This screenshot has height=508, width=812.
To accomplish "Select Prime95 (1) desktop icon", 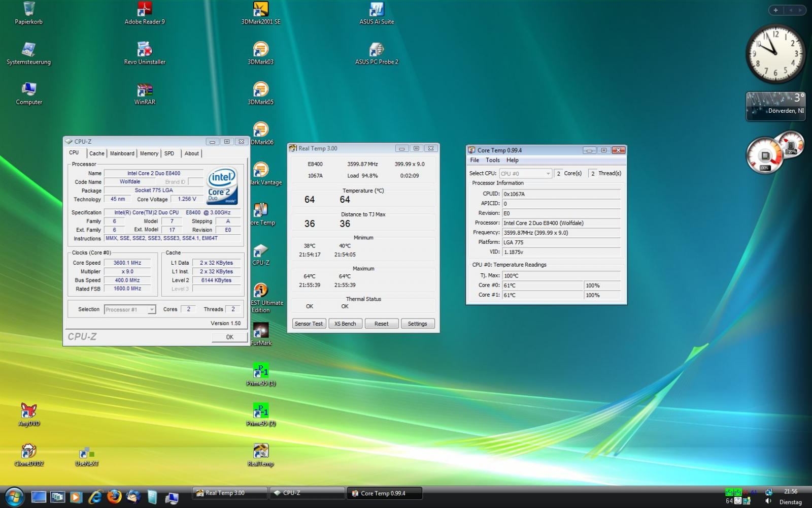I will point(260,374).
